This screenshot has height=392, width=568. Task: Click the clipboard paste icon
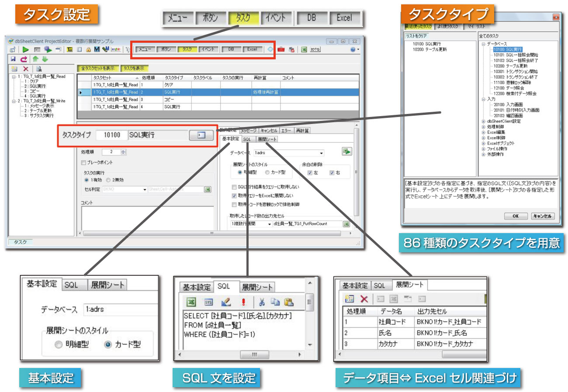289,302
